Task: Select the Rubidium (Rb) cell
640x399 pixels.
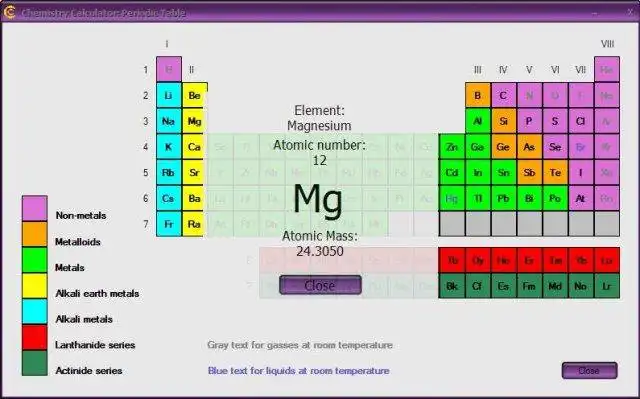Action: tap(169, 173)
